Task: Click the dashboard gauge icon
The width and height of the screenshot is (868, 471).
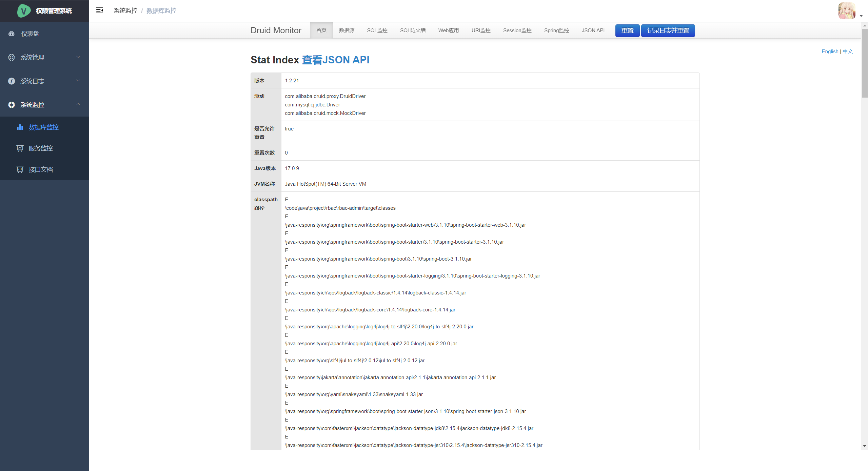Action: pyautogui.click(x=12, y=34)
